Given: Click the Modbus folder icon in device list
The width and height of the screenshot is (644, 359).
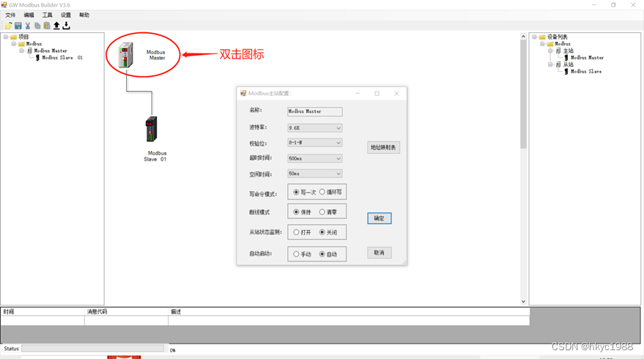Looking at the screenshot, I should coord(550,44).
